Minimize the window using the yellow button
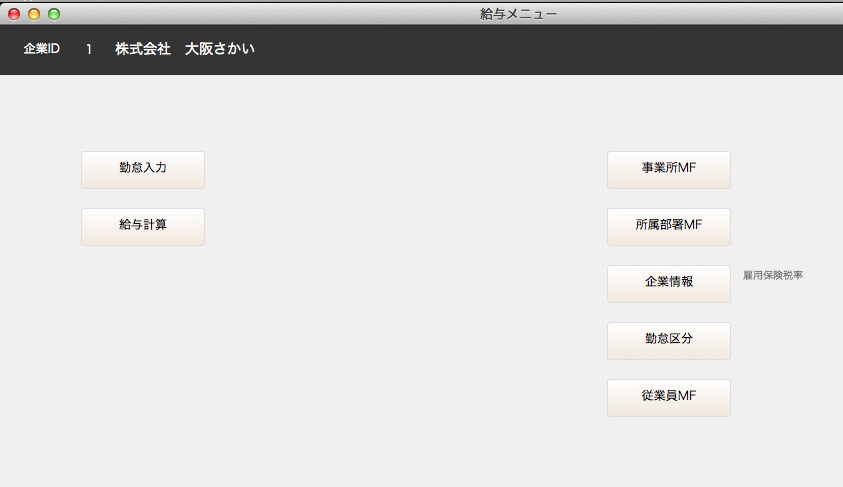 [x=34, y=14]
